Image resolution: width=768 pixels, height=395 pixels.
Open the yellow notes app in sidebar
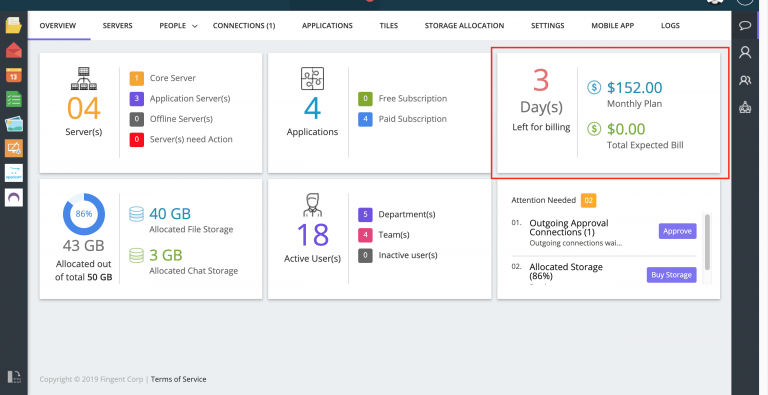point(14,25)
